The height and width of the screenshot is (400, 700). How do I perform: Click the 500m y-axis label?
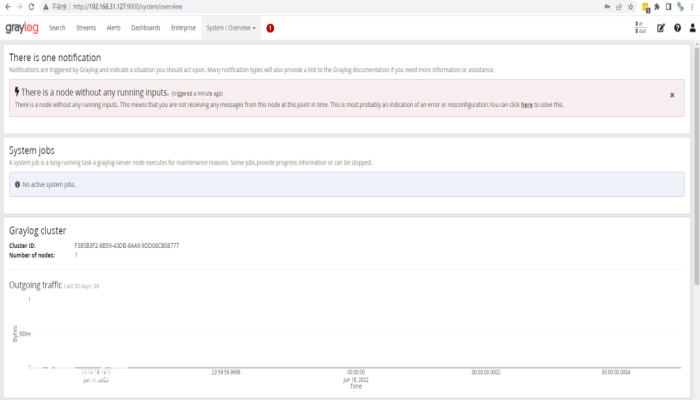click(x=25, y=334)
